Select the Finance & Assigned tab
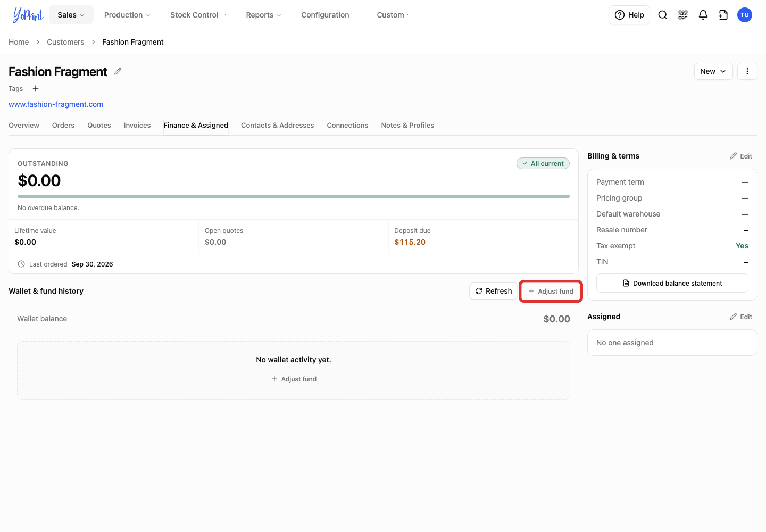 pyautogui.click(x=196, y=126)
